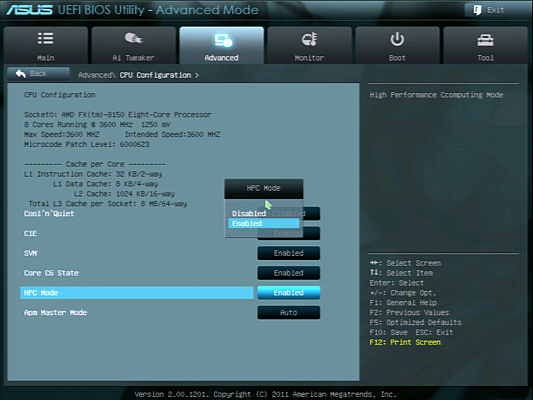
Task: Open the Main tab
Action: pyautogui.click(x=46, y=45)
